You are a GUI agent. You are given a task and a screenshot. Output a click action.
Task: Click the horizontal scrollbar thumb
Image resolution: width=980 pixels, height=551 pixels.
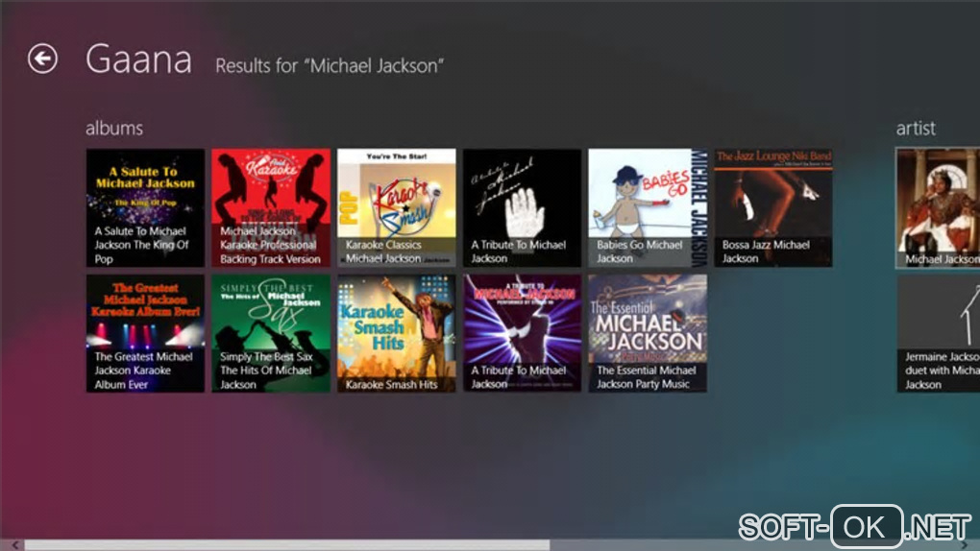(x=287, y=545)
